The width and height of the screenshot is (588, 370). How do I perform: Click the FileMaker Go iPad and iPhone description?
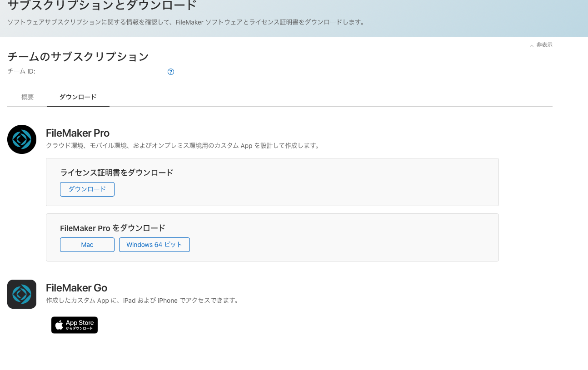tap(142, 301)
